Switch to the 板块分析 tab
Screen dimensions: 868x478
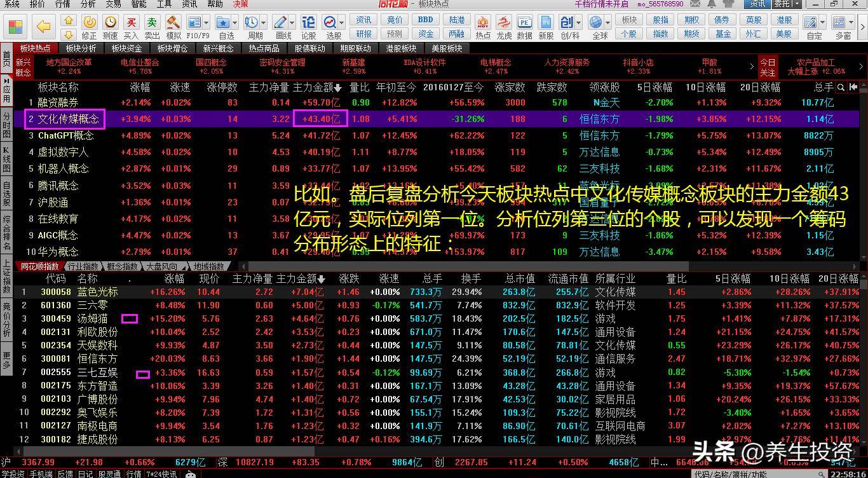[81, 48]
